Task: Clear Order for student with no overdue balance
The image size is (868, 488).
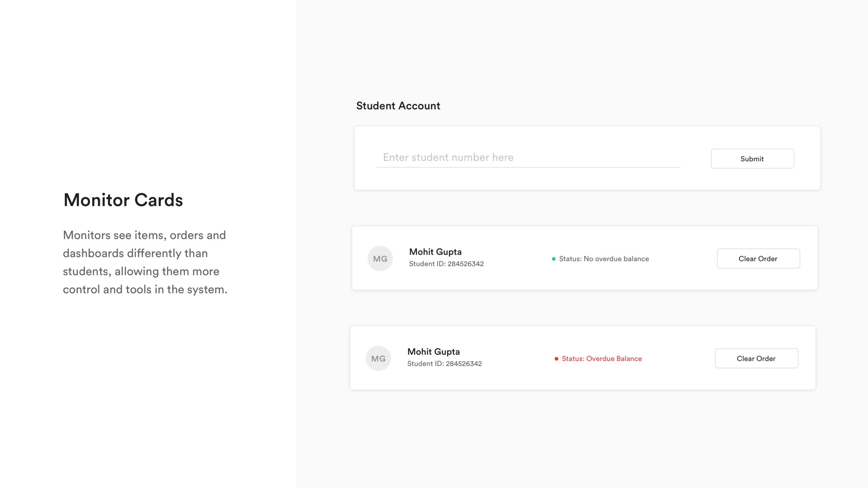Action: click(758, 259)
